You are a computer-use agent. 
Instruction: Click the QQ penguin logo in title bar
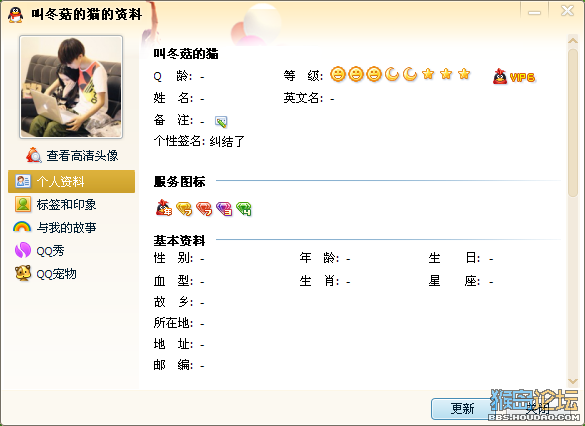16,15
